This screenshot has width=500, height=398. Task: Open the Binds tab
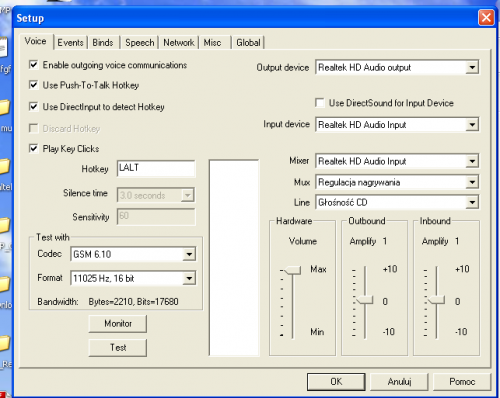coord(103,43)
